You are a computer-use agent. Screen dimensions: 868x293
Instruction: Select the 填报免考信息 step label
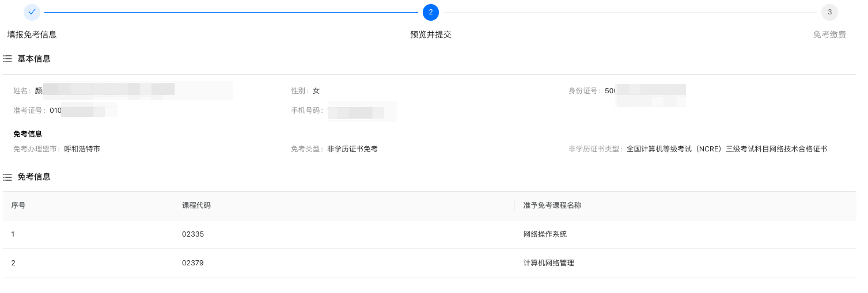tap(32, 35)
